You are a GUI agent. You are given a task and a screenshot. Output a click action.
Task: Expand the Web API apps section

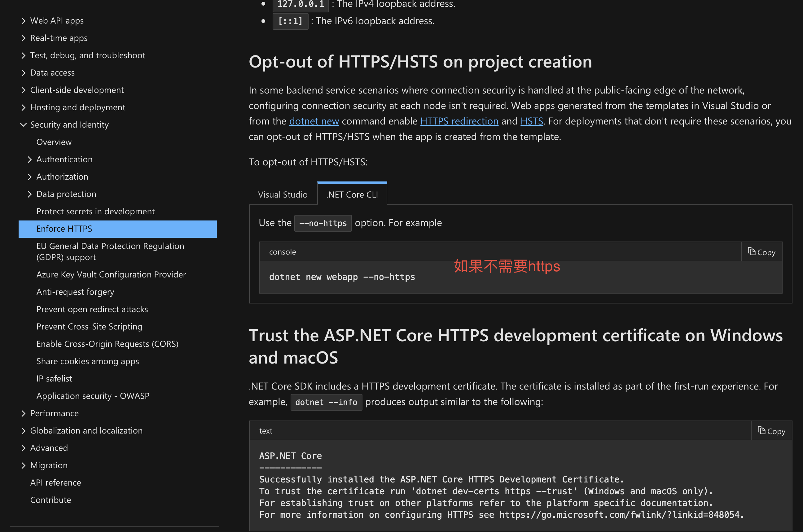click(23, 21)
